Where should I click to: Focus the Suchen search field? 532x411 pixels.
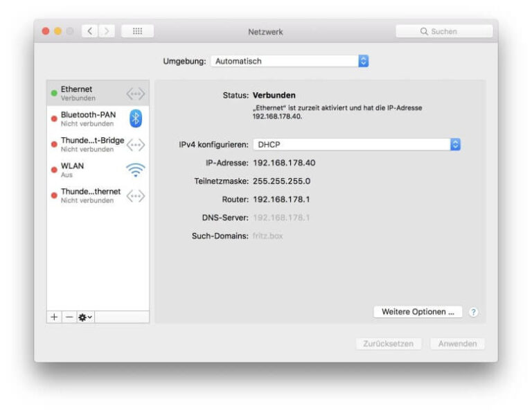click(x=444, y=31)
